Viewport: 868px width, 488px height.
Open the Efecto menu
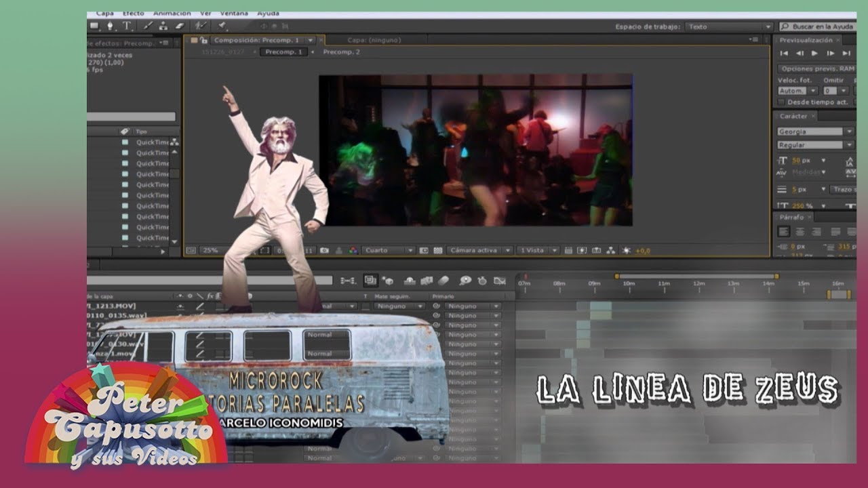133,14
